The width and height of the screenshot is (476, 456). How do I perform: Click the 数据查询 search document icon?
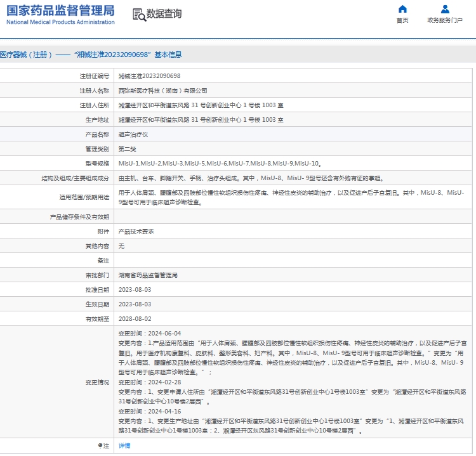click(139, 15)
